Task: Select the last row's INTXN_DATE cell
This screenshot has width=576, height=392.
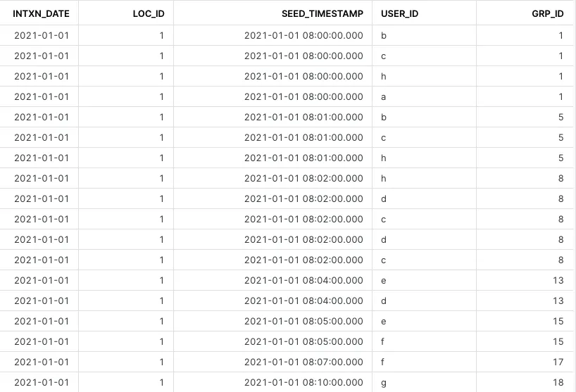Action: (x=41, y=382)
